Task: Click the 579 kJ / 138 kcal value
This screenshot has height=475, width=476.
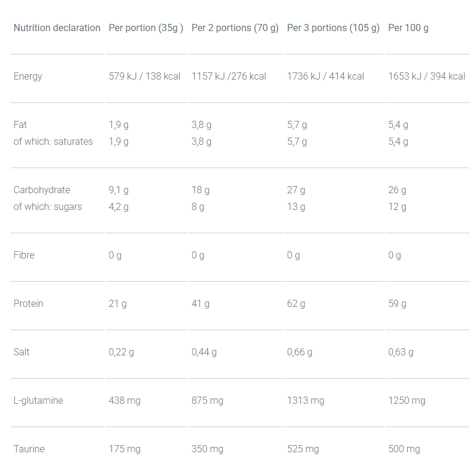Action: click(144, 76)
